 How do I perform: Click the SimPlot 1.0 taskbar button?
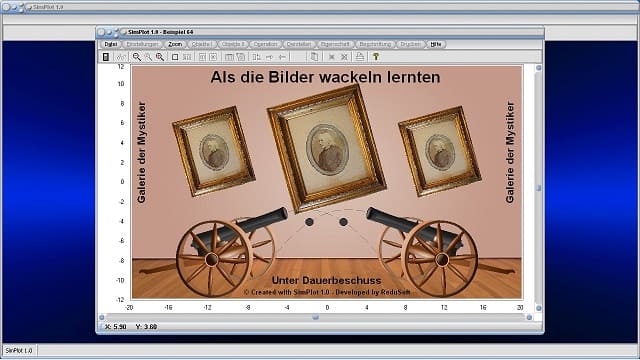click(x=19, y=351)
